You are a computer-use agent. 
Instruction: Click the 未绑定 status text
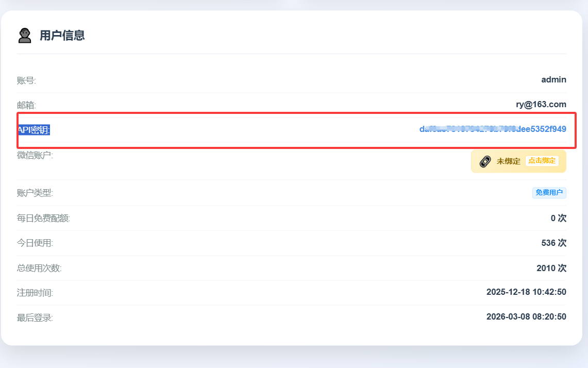pos(508,161)
